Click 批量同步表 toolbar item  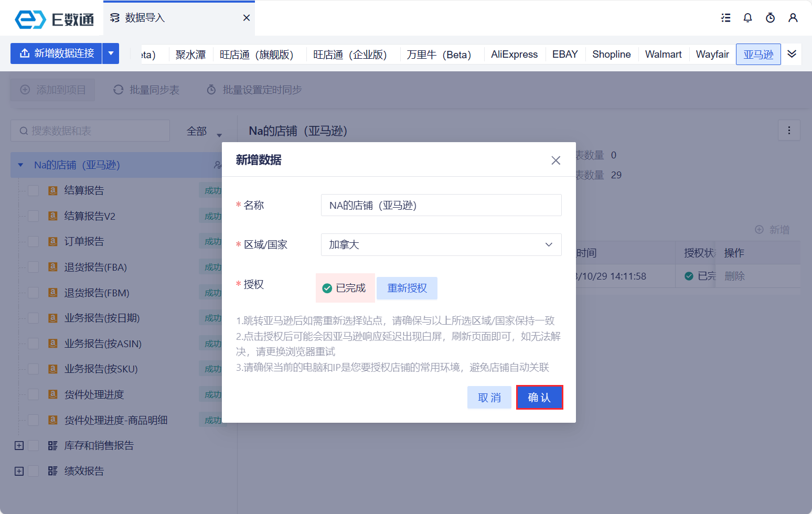[x=146, y=90]
